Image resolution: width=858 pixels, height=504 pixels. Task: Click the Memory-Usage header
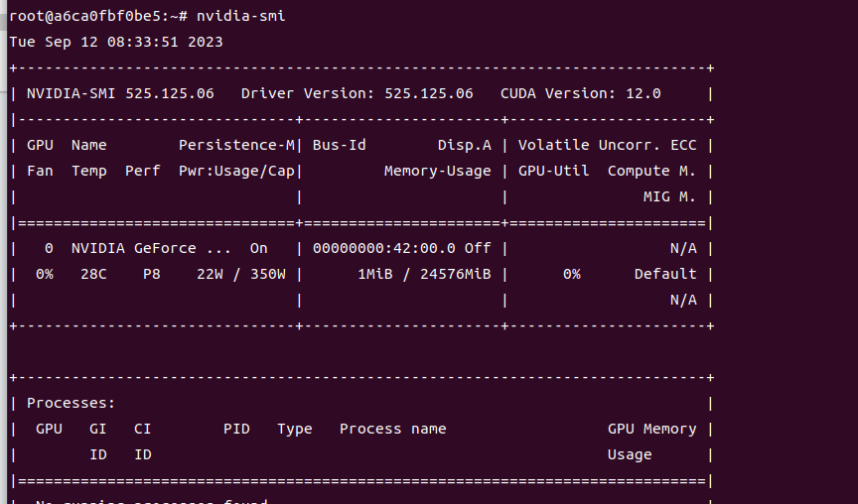click(438, 171)
